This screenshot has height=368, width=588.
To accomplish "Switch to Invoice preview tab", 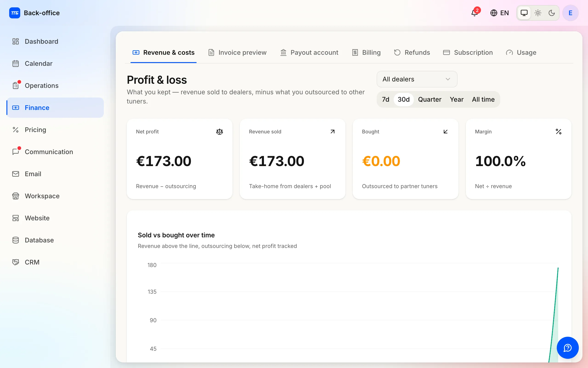I will [x=237, y=52].
